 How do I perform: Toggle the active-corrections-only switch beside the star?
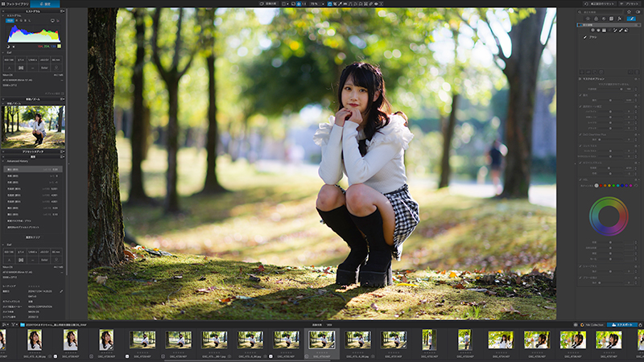[x=638, y=12]
